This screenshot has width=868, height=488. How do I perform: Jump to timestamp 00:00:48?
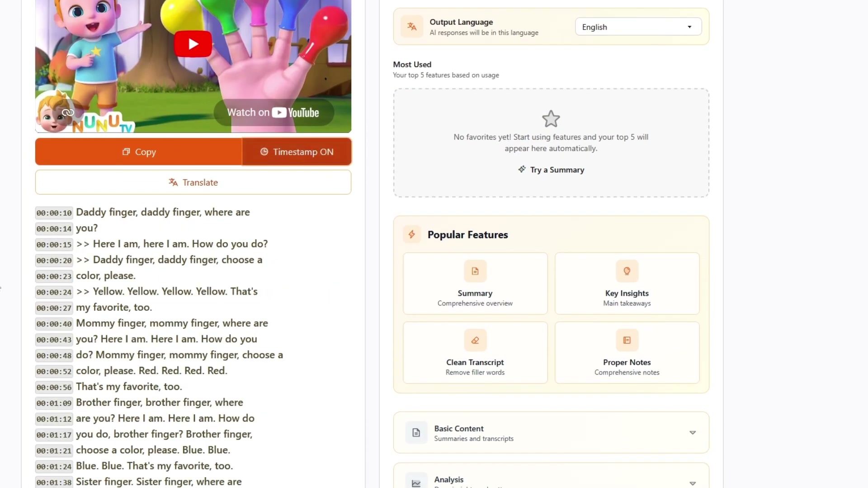coord(54,356)
